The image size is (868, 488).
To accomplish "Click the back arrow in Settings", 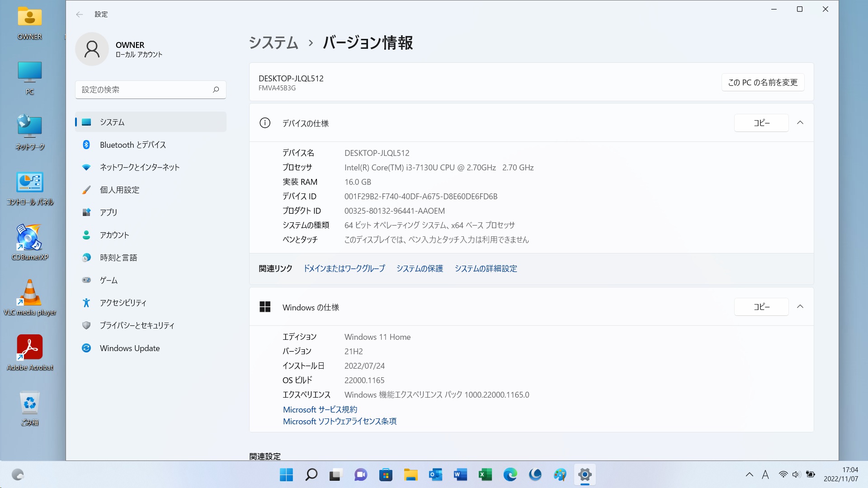I will pyautogui.click(x=80, y=14).
